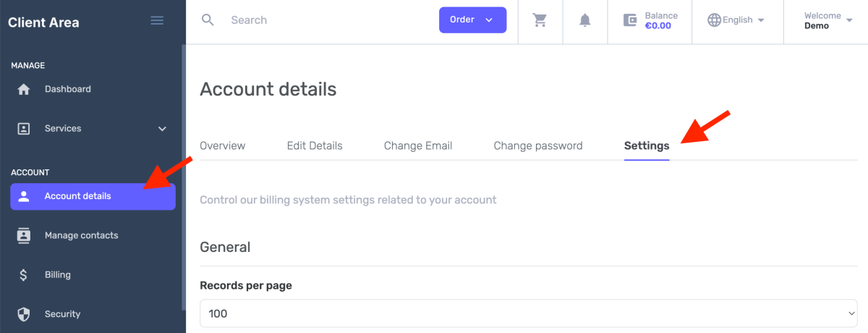Switch to the Edit Details tab
The height and width of the screenshot is (333, 868).
pos(315,146)
